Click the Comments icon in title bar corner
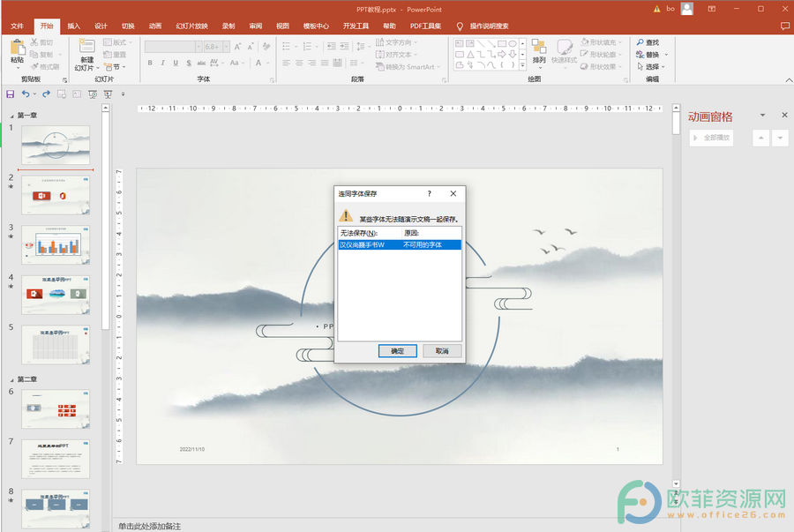 785,26
